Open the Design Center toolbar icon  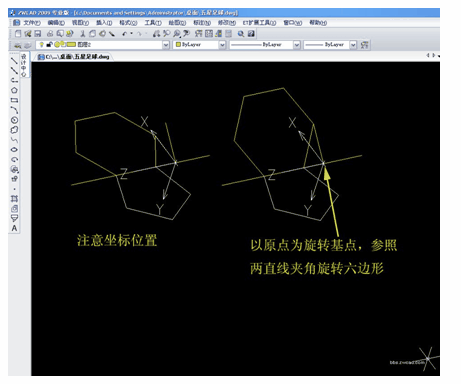pyautogui.click(x=209, y=33)
